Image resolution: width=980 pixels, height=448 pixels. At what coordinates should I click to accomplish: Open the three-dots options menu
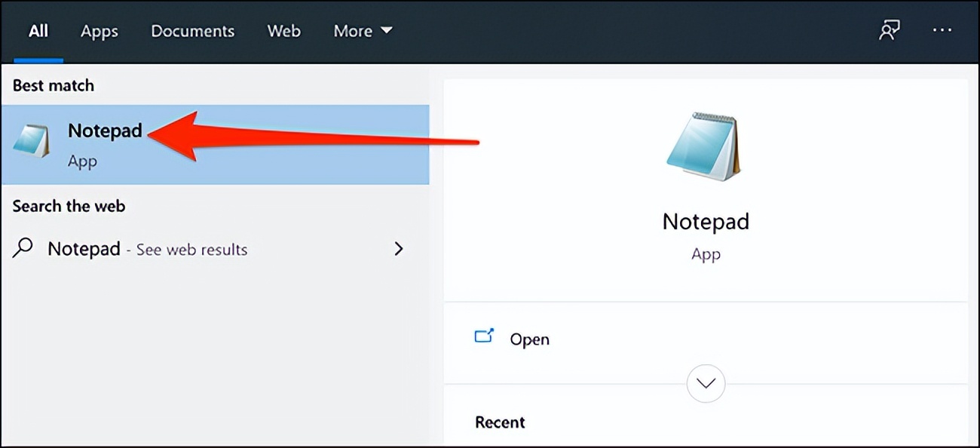[x=942, y=31]
